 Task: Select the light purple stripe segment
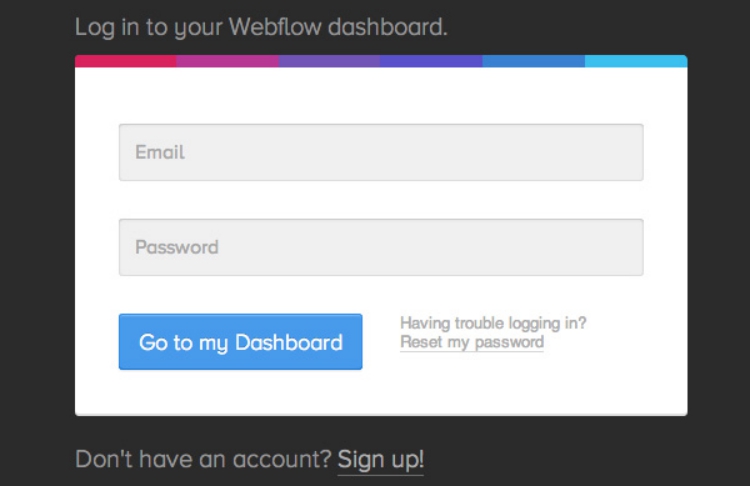[329, 61]
